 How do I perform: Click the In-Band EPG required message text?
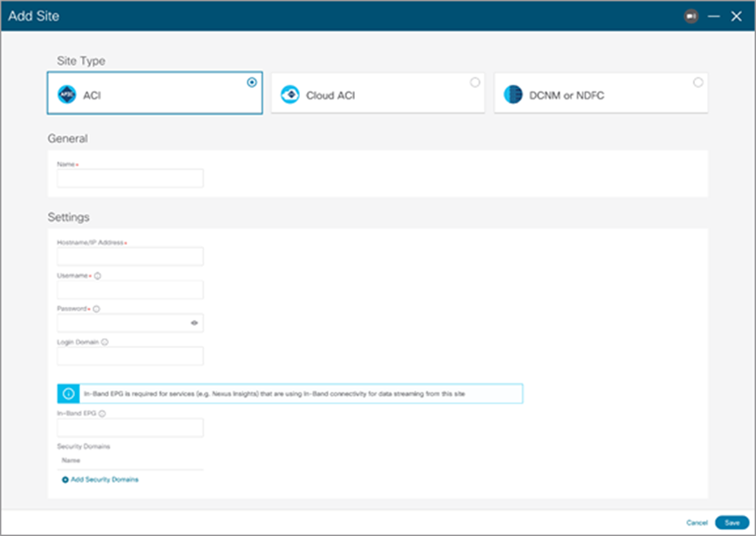click(x=275, y=394)
